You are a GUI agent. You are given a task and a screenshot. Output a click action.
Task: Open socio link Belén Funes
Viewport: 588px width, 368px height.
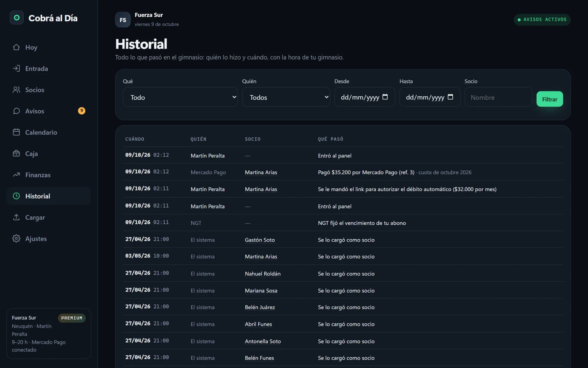[x=259, y=358]
